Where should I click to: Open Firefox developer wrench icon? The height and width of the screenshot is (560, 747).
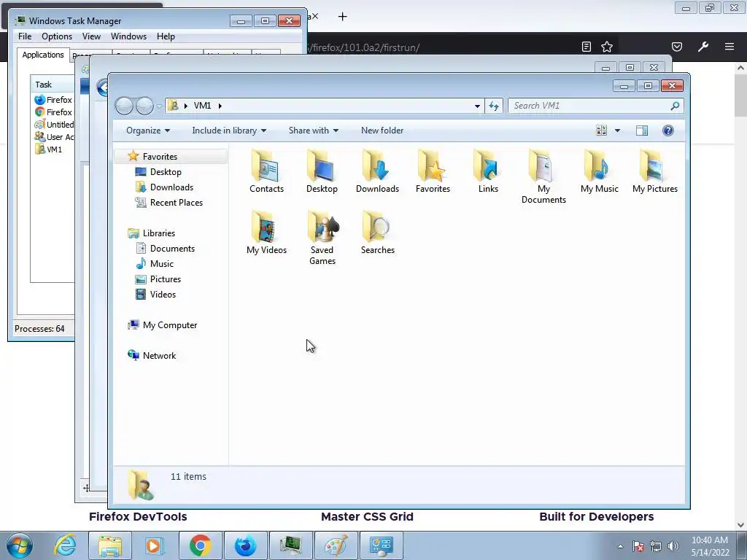point(703,47)
